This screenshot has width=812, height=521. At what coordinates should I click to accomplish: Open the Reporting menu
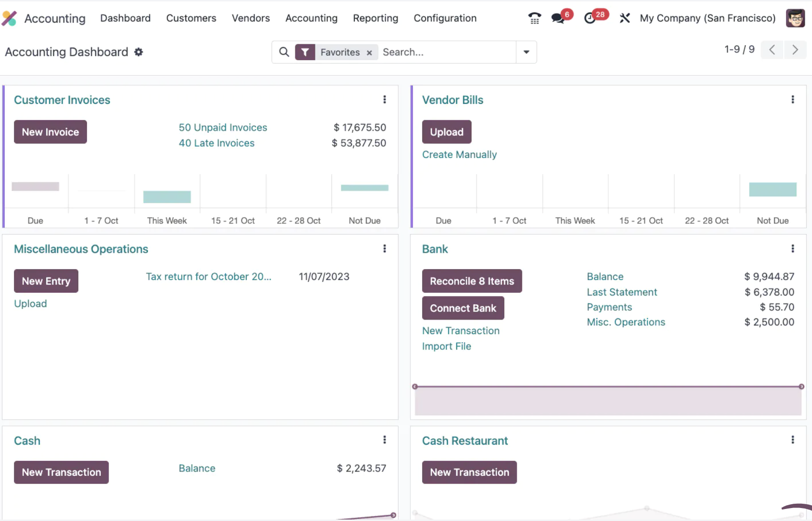point(376,18)
